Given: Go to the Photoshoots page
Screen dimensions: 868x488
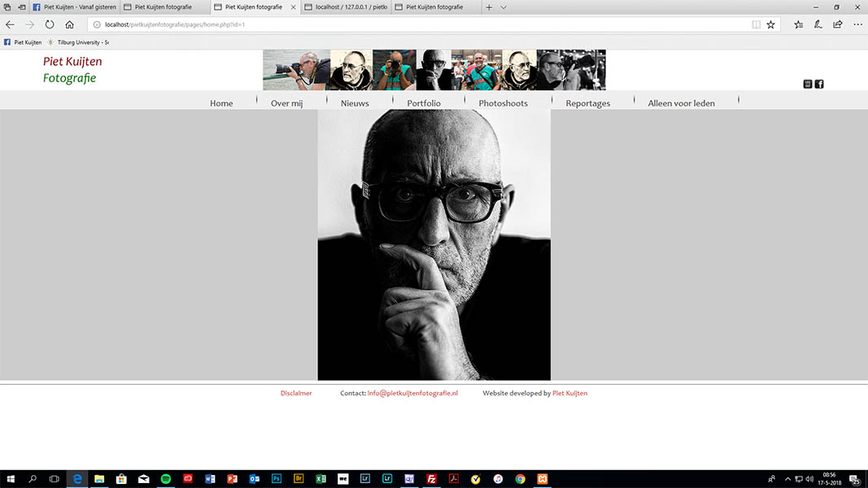Looking at the screenshot, I should 503,103.
